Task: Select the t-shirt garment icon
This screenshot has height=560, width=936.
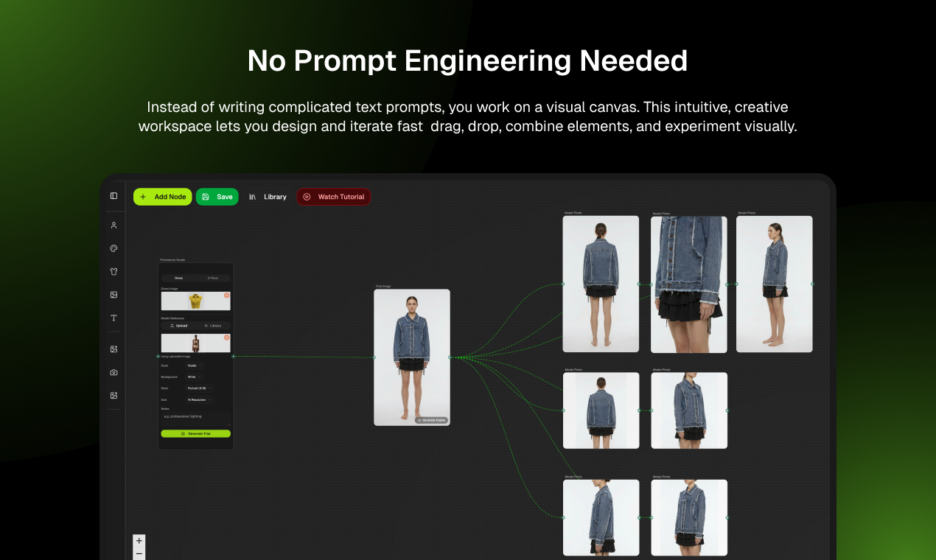Action: click(x=113, y=271)
